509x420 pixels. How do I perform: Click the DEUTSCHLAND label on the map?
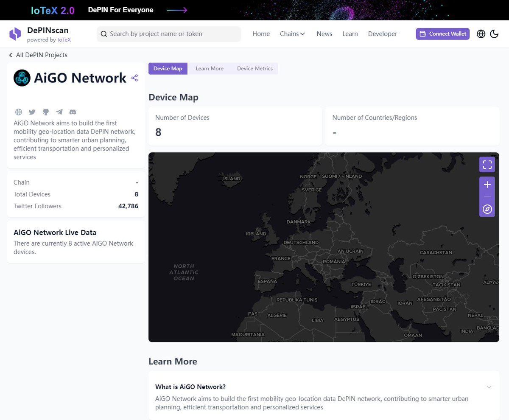coord(301,243)
